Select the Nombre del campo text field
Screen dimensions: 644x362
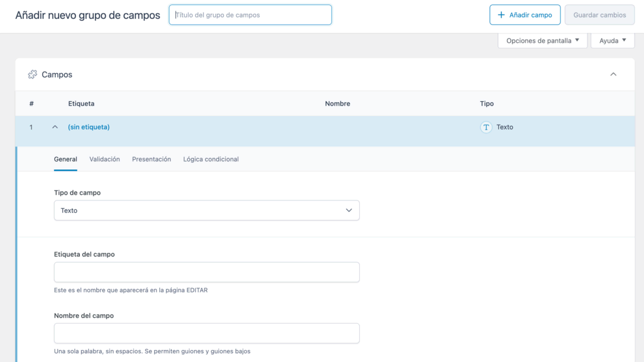tap(206, 333)
